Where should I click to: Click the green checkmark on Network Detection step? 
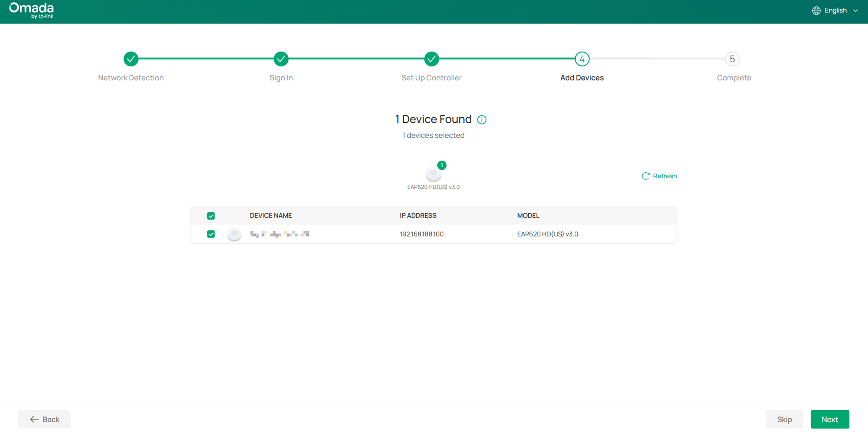(x=131, y=59)
